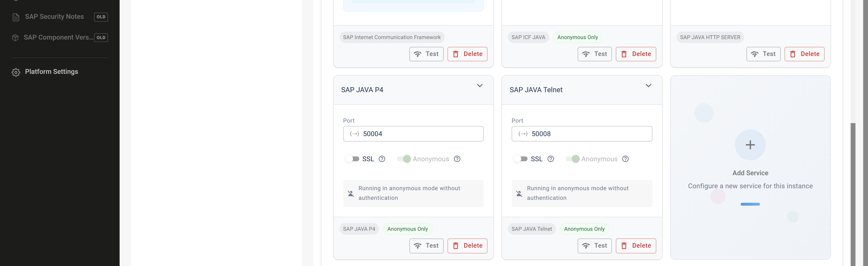Test the SAP Internet Communication Framework service
Screen dimensions: 868x266
(426, 54)
